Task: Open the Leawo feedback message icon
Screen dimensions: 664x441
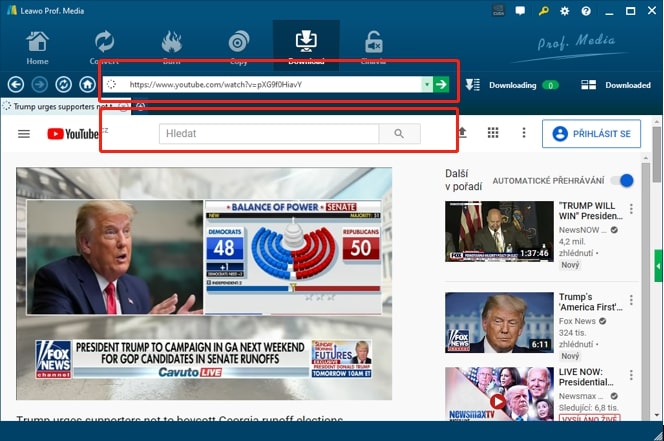Action: click(x=520, y=11)
